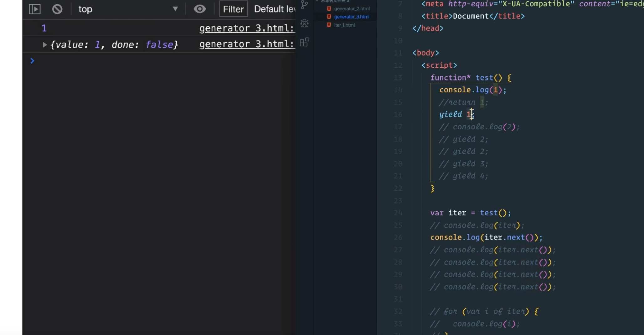Click 'console.log(iter.next());' on line 26

pos(486,237)
